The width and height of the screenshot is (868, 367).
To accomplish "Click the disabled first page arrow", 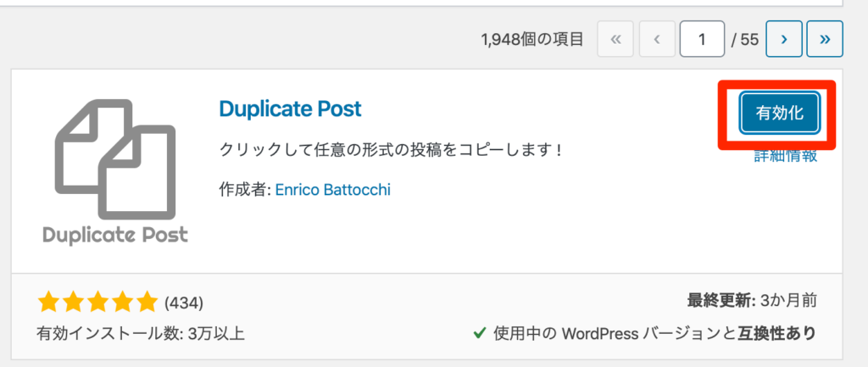I will pyautogui.click(x=615, y=39).
